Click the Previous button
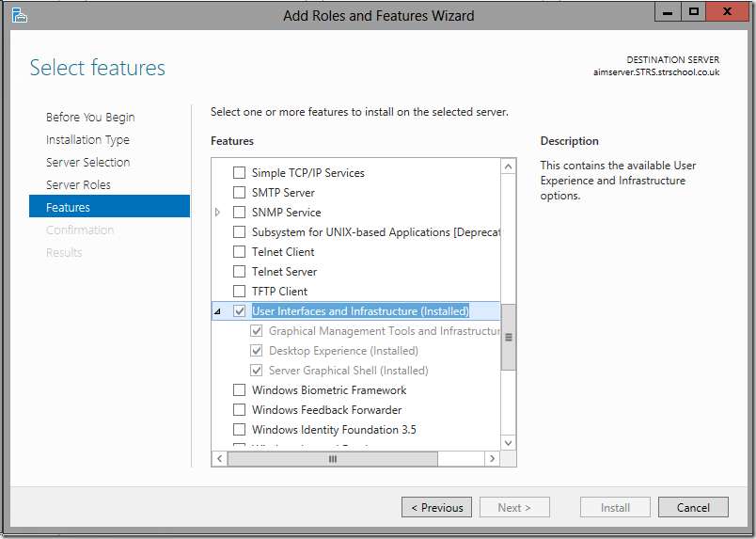 tap(437, 508)
